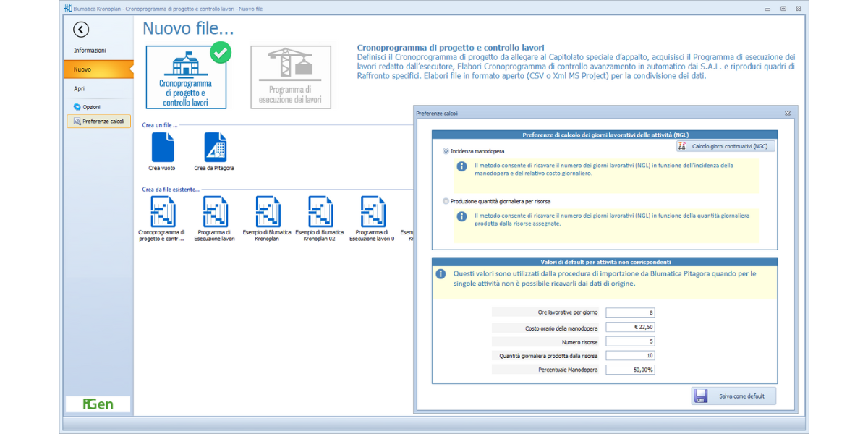Viewport: 868px width, 434px height.
Task: Click Preferenze calcoli in the sidebar
Action: coord(99,122)
